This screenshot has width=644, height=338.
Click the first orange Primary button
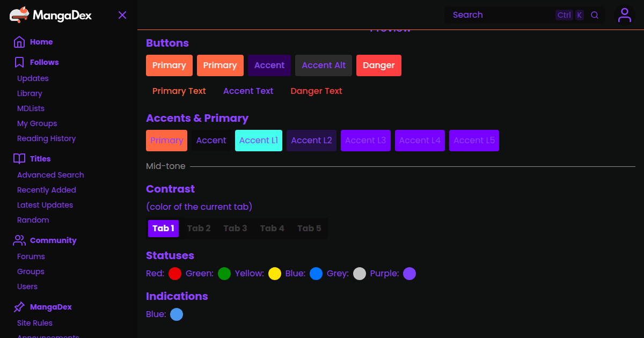(169, 65)
